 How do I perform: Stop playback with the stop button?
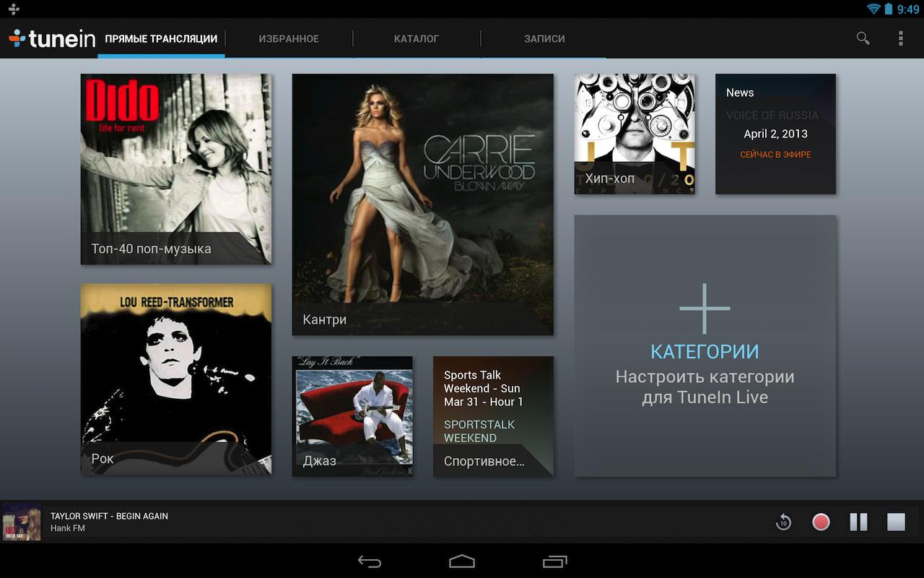point(896,522)
